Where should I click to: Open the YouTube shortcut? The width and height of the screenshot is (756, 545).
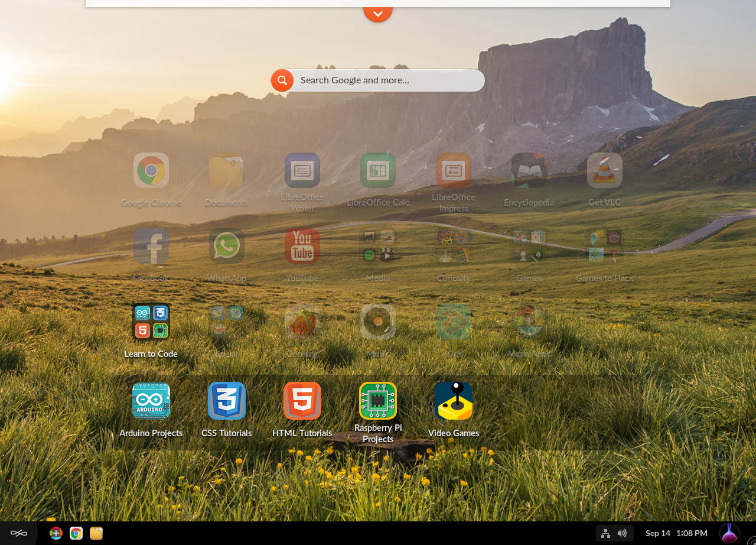302,246
